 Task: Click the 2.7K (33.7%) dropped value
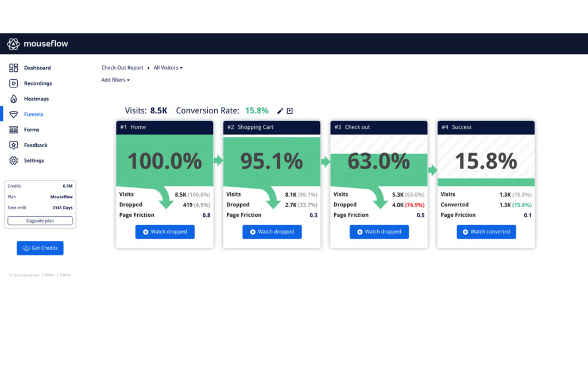(x=301, y=205)
